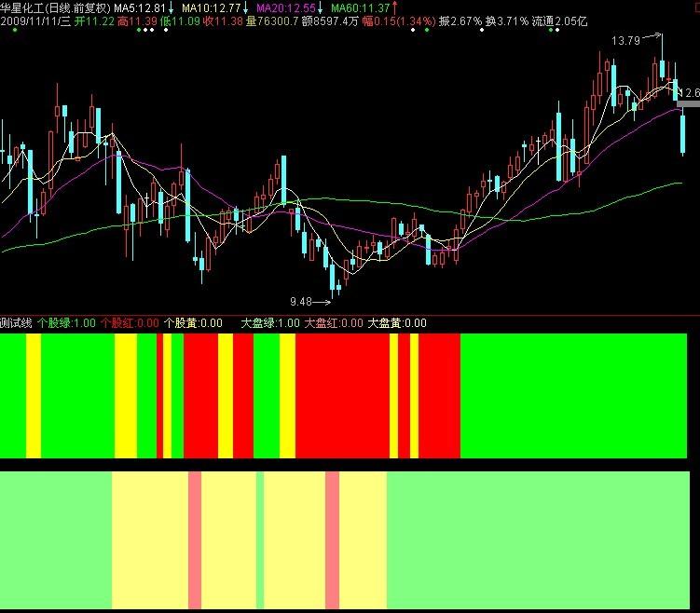Screen dimensions: 700x613
Task: Click the red MA60 up arrow
Action: (393, 7)
